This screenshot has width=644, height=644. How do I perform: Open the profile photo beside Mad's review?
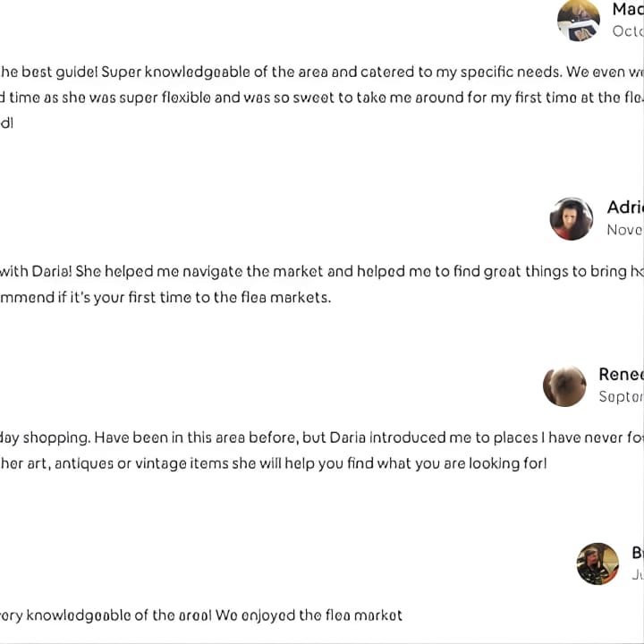point(579,21)
